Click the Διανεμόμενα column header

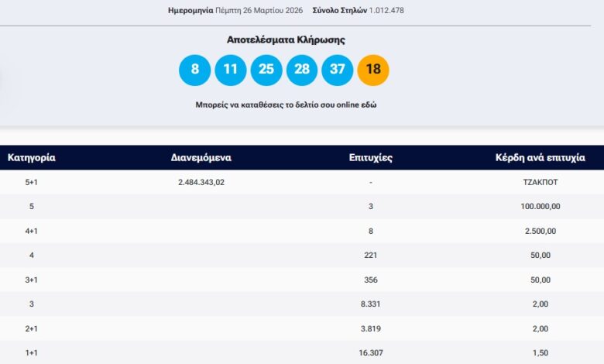pos(201,158)
